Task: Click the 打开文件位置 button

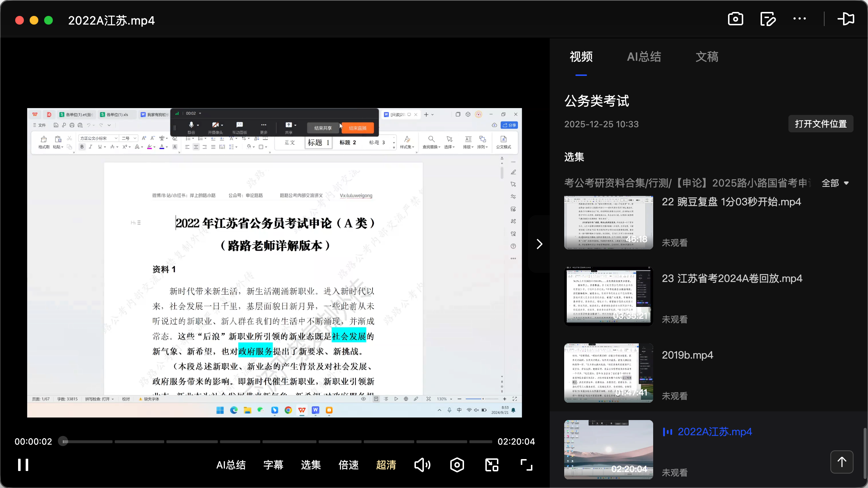Action: coord(820,124)
